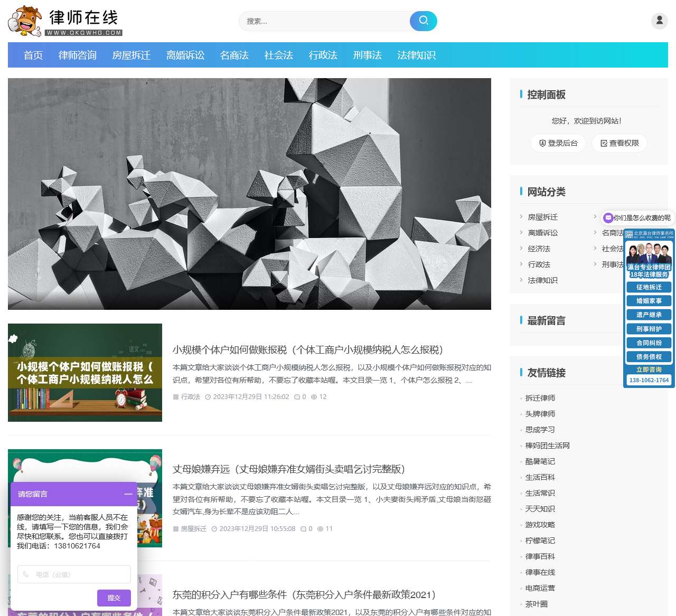Viewport: 676px width, 616px height.
Task: Click the 电话（必填）input field
Action: (74, 574)
